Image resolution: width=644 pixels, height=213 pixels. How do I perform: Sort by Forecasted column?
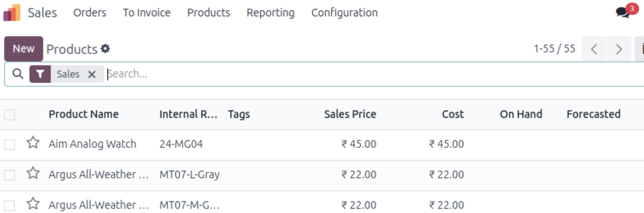pyautogui.click(x=594, y=114)
